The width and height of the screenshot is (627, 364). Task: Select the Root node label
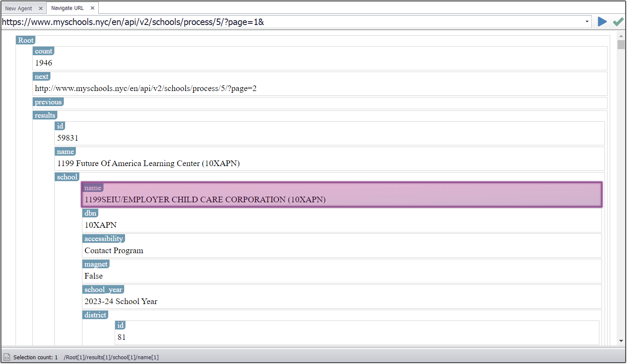coord(25,40)
